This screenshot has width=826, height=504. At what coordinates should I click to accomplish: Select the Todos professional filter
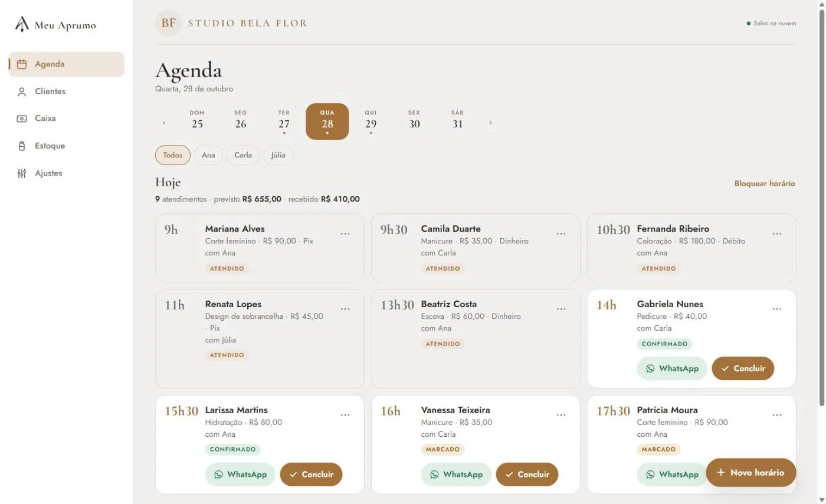pos(173,155)
